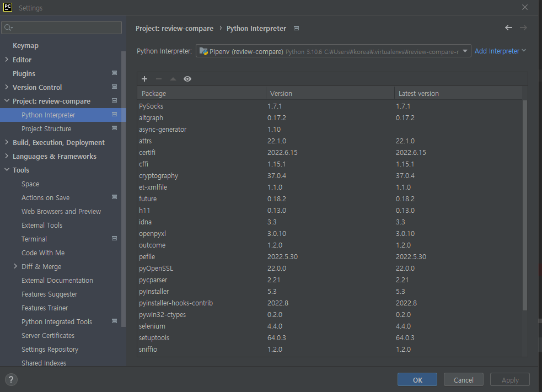This screenshot has width=542, height=392.
Task: Click the settings search input field
Action: (x=62, y=28)
